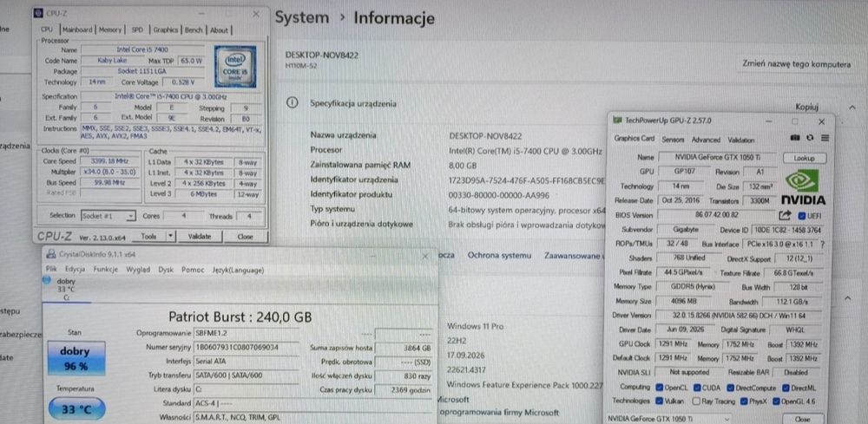The image size is (868, 424).
Task: Click GPU-Z Lookup button
Action: pyautogui.click(x=805, y=158)
